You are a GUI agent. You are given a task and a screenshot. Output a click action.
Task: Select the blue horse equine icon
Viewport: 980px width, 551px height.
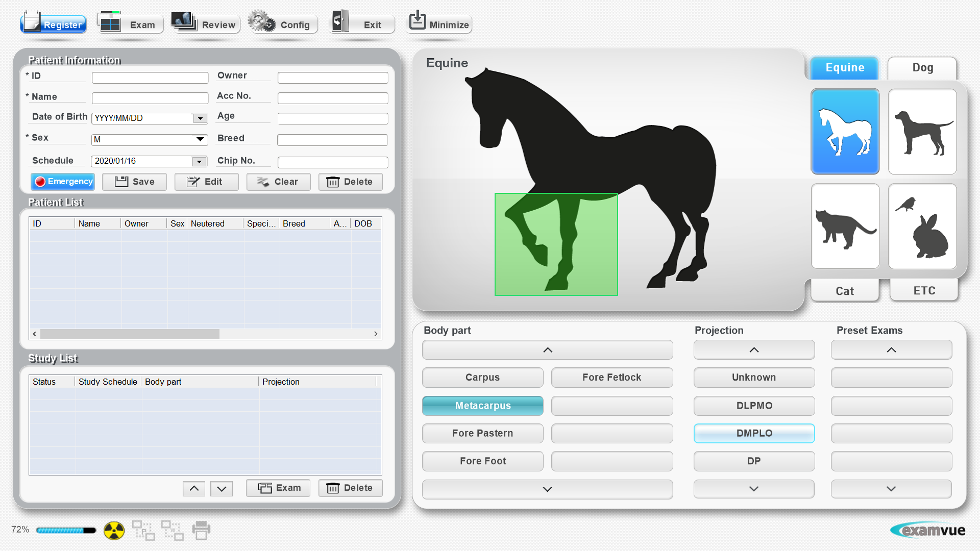point(845,132)
